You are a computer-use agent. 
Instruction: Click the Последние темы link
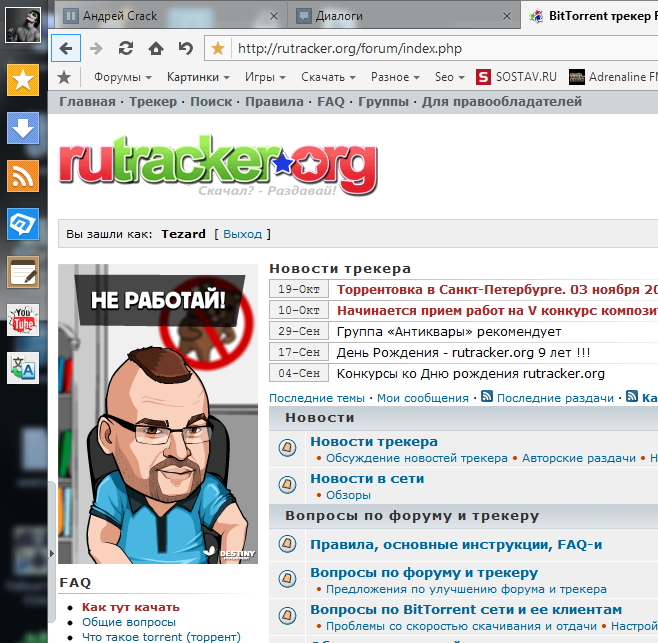click(x=317, y=398)
